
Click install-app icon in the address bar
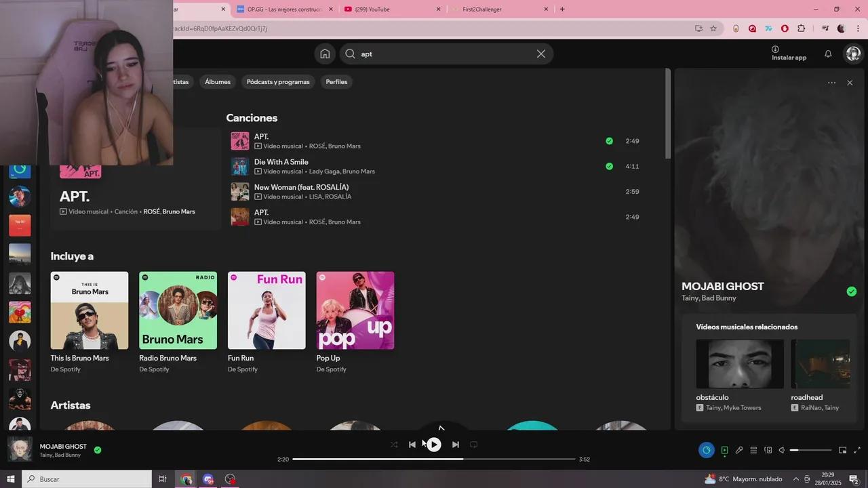698,28
